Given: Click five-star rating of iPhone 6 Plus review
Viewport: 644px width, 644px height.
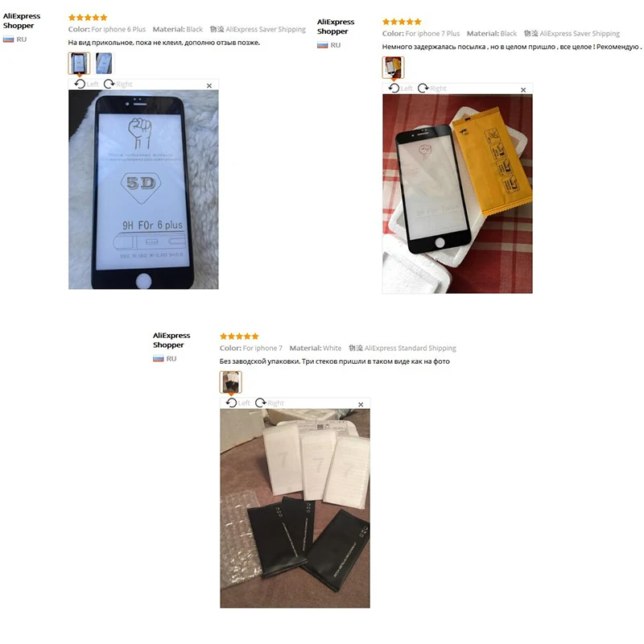Looking at the screenshot, I should tap(88, 17).
